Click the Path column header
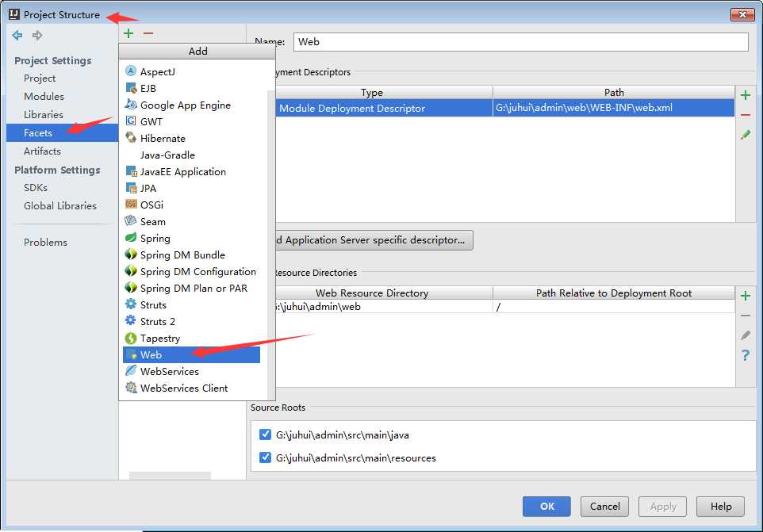The image size is (763, 532). pos(614,93)
